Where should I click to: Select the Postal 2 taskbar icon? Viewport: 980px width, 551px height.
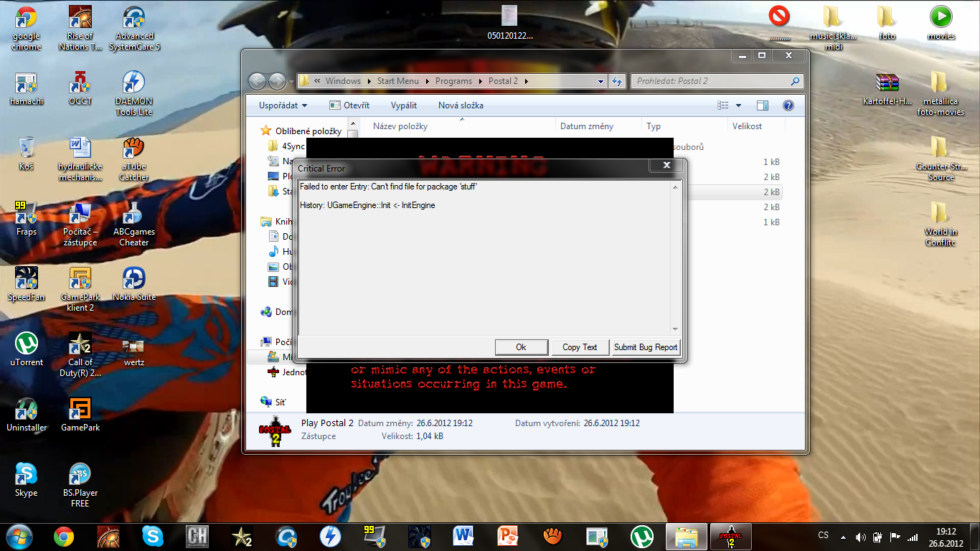click(x=727, y=536)
